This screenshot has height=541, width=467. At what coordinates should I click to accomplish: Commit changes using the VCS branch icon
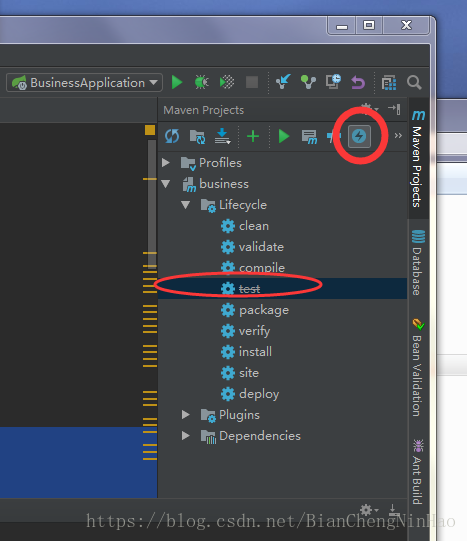coord(308,82)
